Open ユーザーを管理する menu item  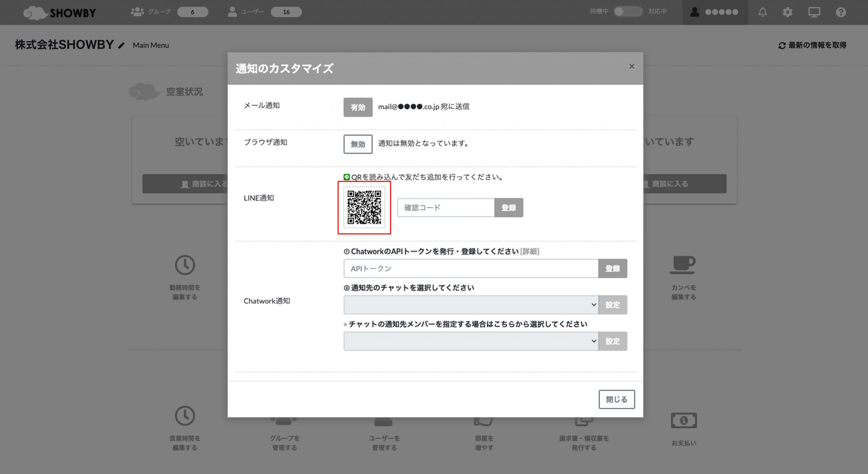point(384,434)
